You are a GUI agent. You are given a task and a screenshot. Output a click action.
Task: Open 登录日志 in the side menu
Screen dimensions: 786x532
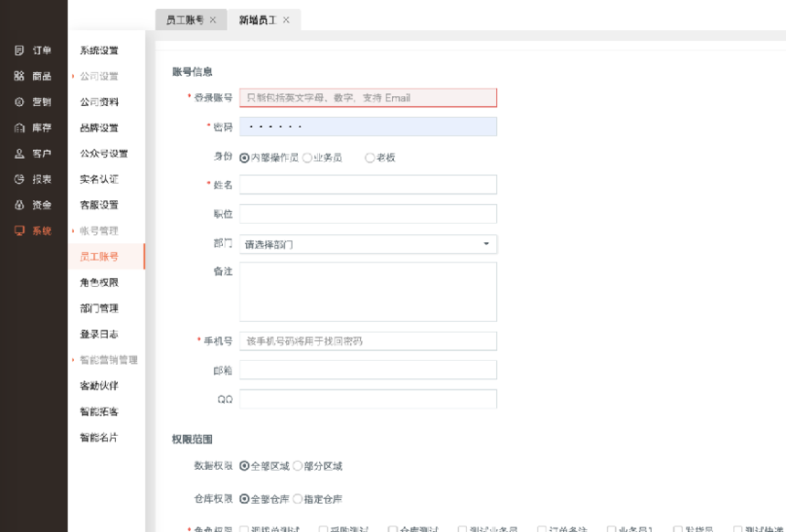[x=99, y=335]
